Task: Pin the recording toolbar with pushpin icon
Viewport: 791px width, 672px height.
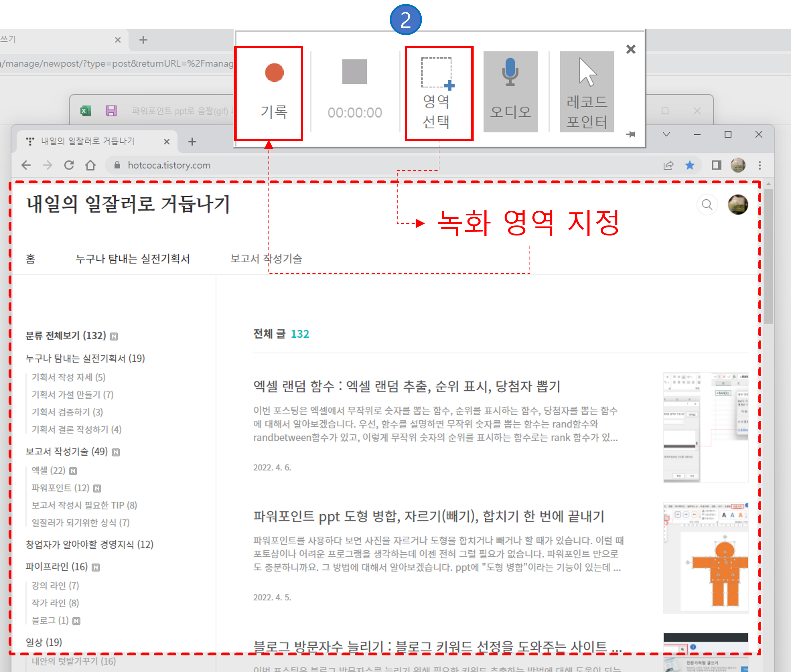Action: (x=630, y=134)
